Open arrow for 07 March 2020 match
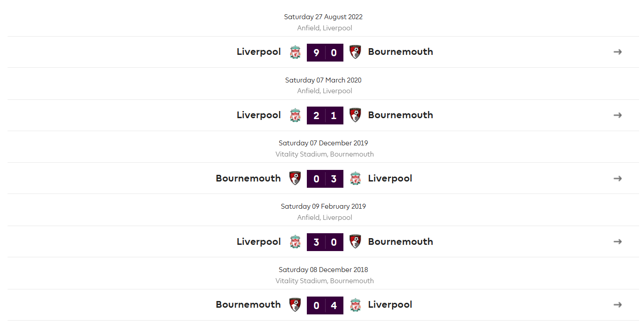The image size is (644, 330). [618, 115]
